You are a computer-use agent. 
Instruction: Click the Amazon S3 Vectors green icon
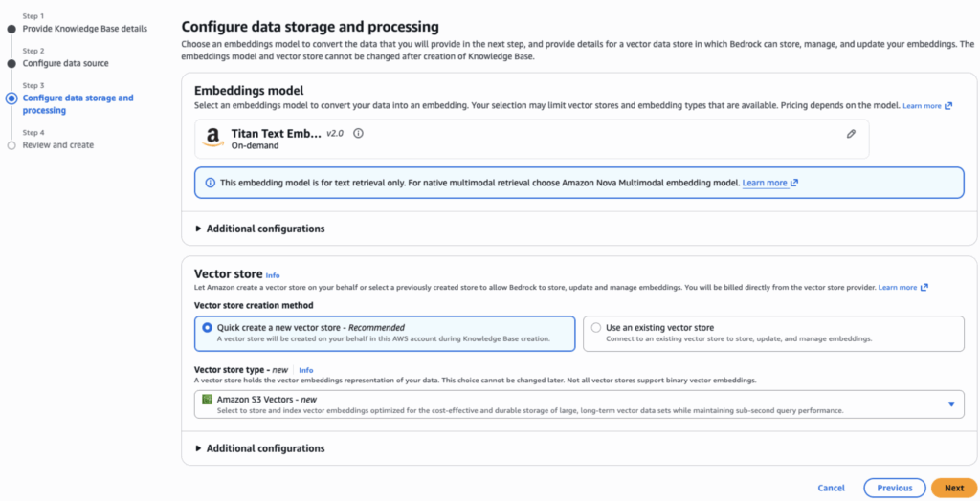click(207, 399)
